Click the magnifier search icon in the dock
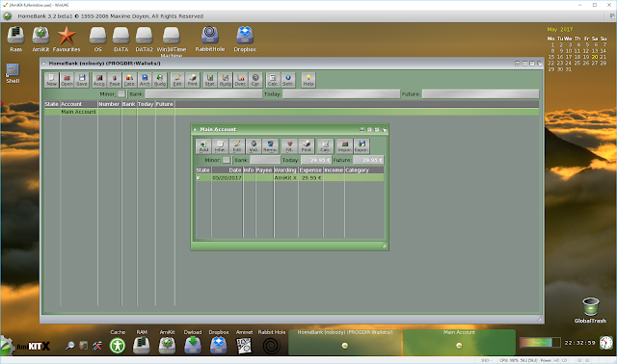617x364 pixels. pos(70,346)
